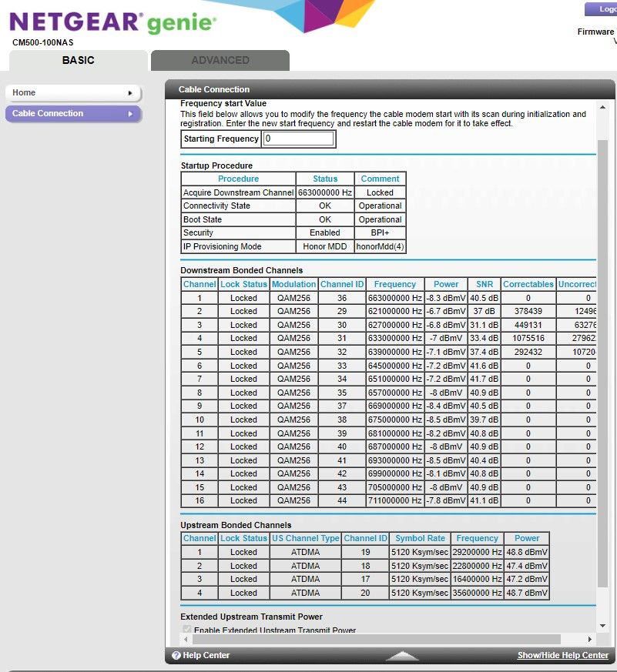Click the 'SNR' column header
The height and width of the screenshot is (672, 617).
click(x=484, y=284)
